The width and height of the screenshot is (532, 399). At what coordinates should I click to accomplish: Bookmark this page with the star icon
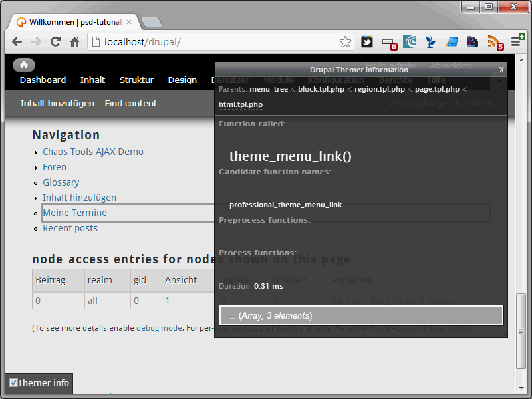(x=345, y=42)
